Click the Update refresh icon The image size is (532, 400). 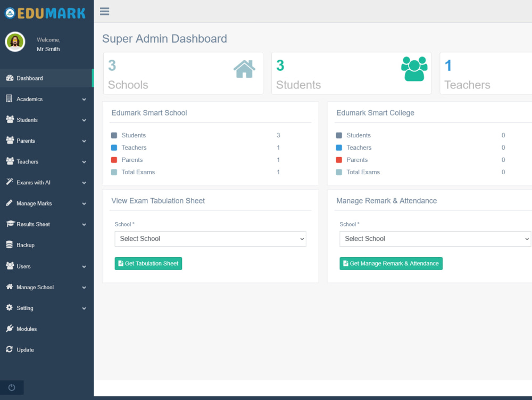10,349
